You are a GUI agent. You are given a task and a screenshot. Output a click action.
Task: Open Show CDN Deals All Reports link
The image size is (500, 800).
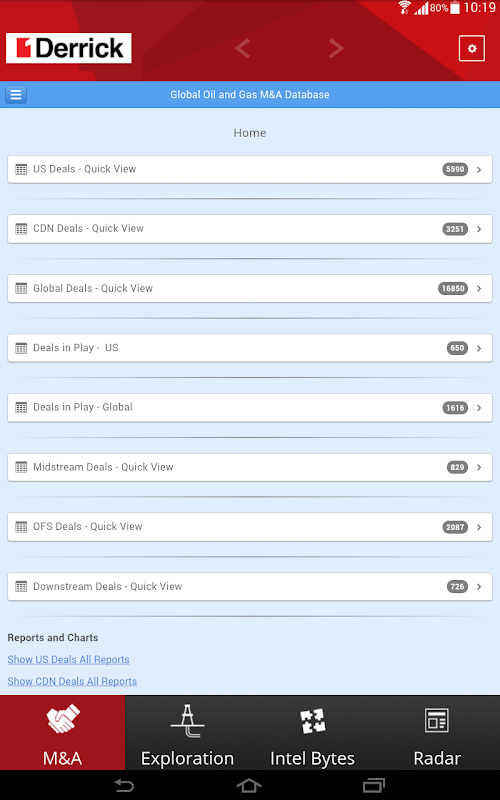click(x=72, y=681)
